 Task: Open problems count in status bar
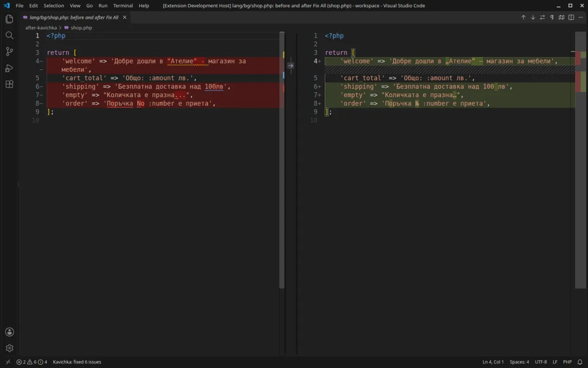[x=32, y=362]
